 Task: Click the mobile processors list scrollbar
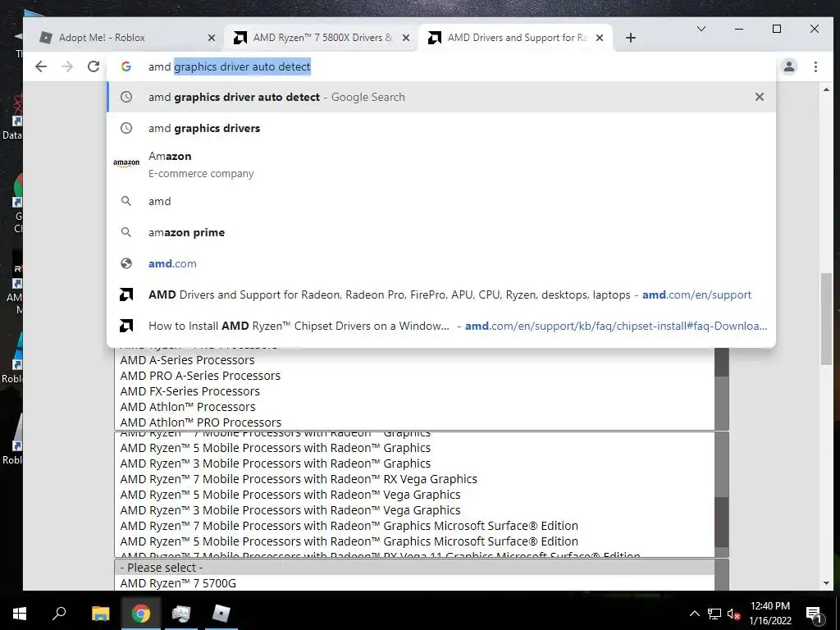pos(722,495)
